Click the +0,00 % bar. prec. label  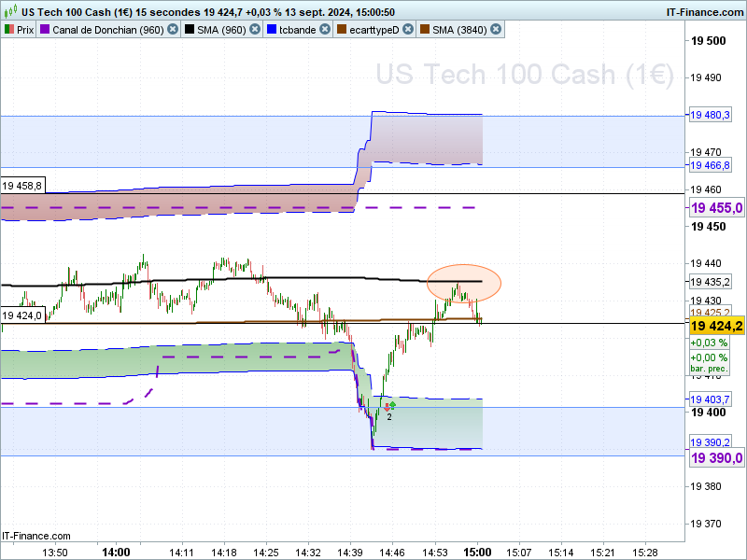(x=709, y=362)
